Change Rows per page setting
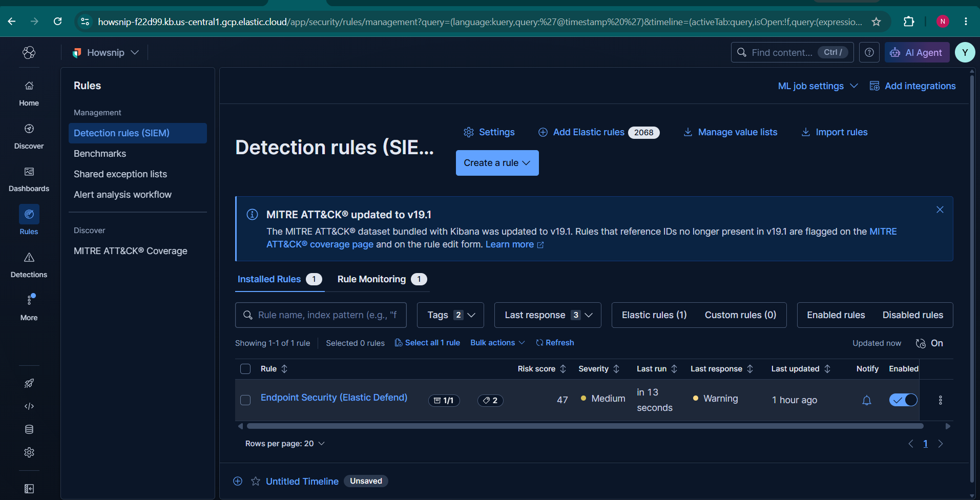 285,444
